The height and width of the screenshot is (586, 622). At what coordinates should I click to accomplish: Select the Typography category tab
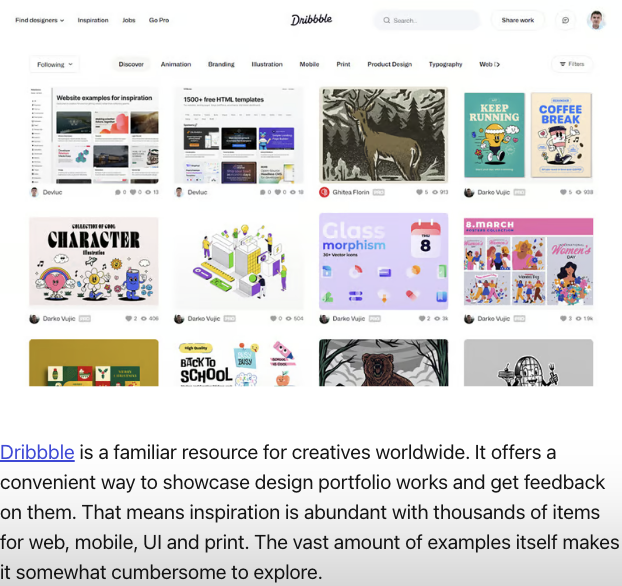click(445, 64)
